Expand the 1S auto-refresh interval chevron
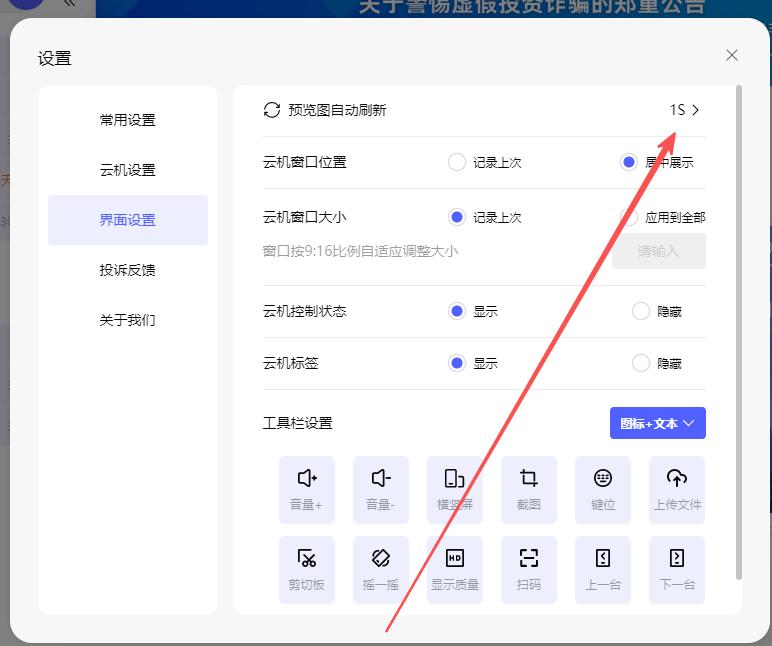This screenshot has width=772, height=646. click(x=695, y=110)
